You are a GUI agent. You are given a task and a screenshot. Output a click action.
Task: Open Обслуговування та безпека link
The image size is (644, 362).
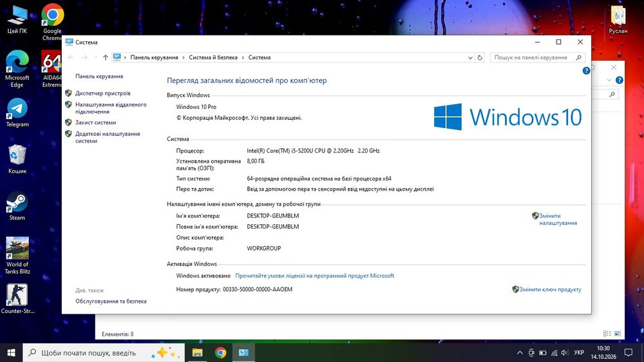[111, 301]
